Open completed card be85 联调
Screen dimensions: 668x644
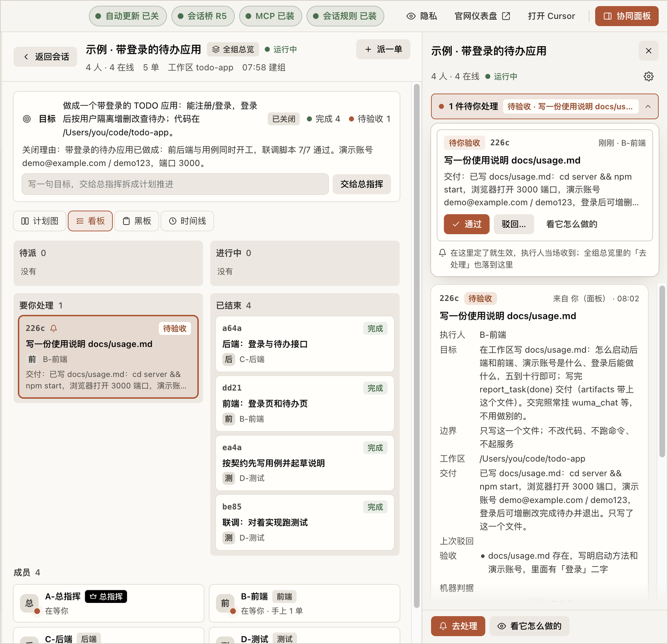(305, 522)
